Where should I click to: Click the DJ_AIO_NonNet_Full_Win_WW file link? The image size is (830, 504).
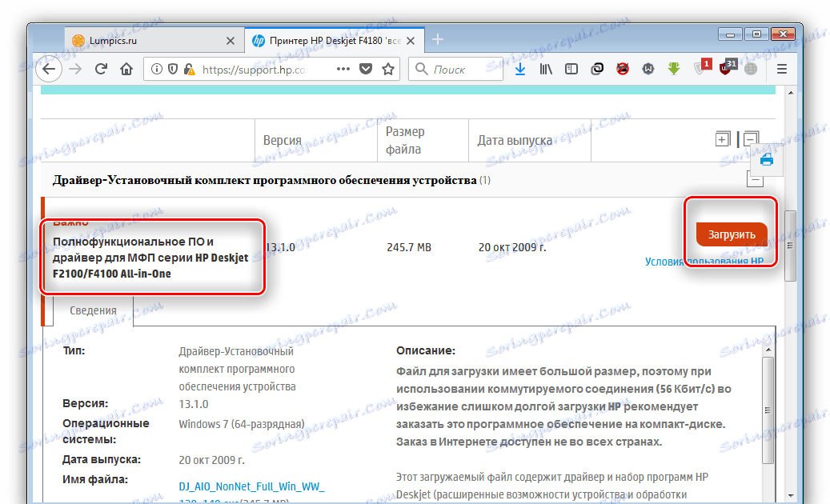click(251, 486)
